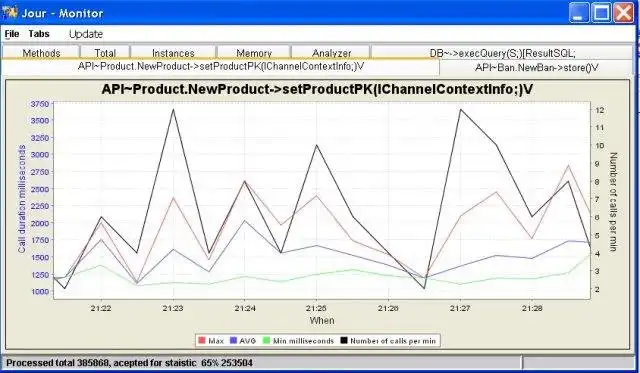640x373 pixels.
Task: Select the API~Product.NewProduct->setProductPK tab
Action: (x=221, y=67)
